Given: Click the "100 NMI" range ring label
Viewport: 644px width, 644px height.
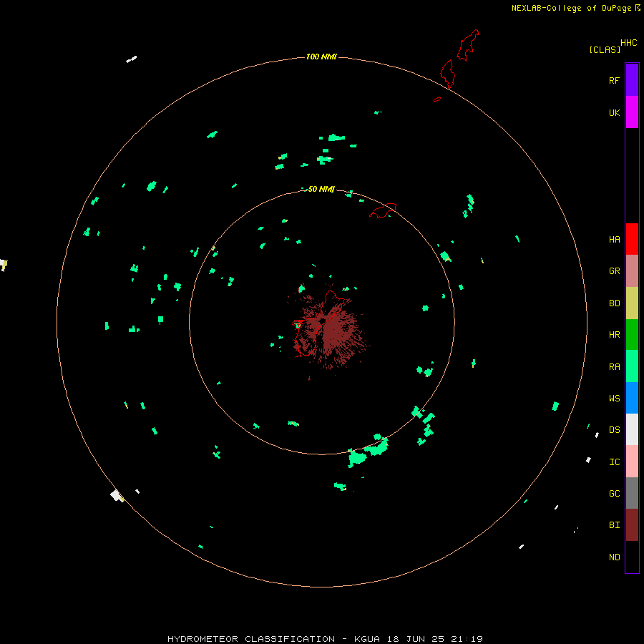Looking at the screenshot, I should click(321, 57).
